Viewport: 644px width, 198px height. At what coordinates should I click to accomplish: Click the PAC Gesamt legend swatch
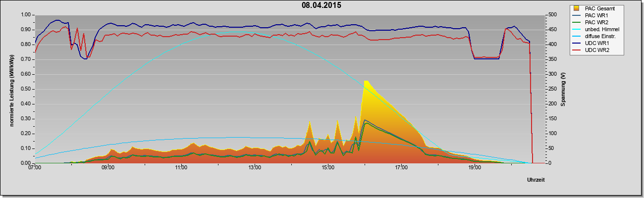pyautogui.click(x=577, y=8)
